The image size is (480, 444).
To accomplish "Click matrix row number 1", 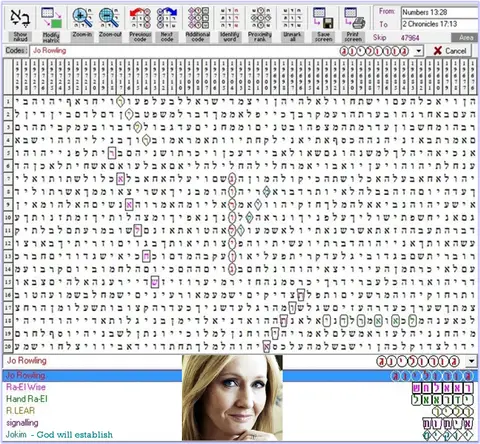I will [8, 101].
